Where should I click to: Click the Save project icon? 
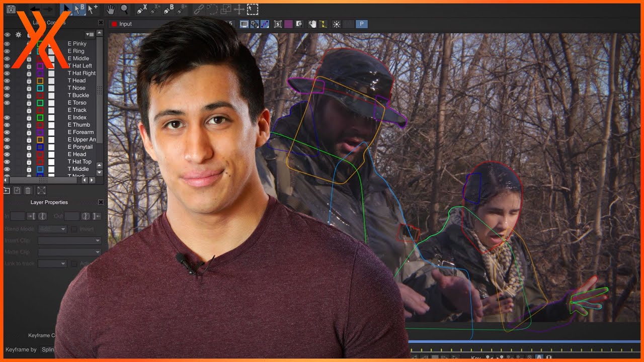tap(11, 9)
